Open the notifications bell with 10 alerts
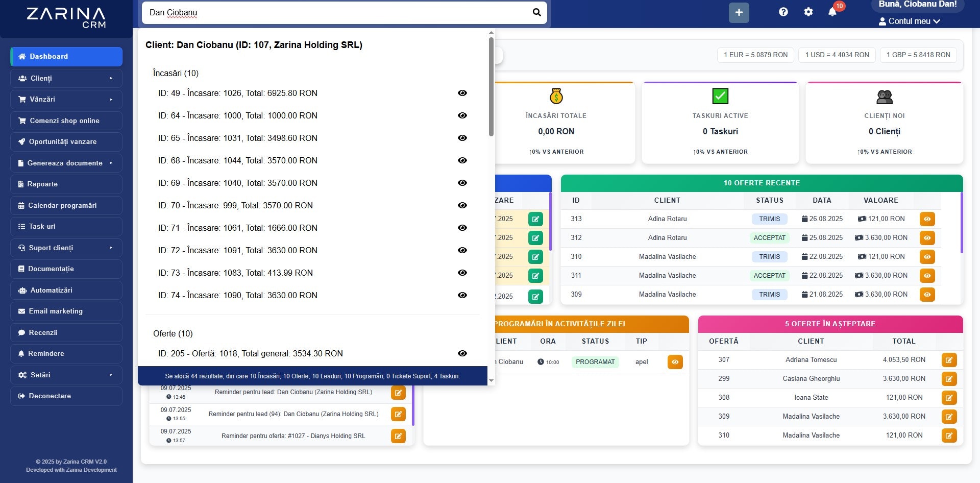Viewport: 980px width, 483px height. tap(832, 11)
